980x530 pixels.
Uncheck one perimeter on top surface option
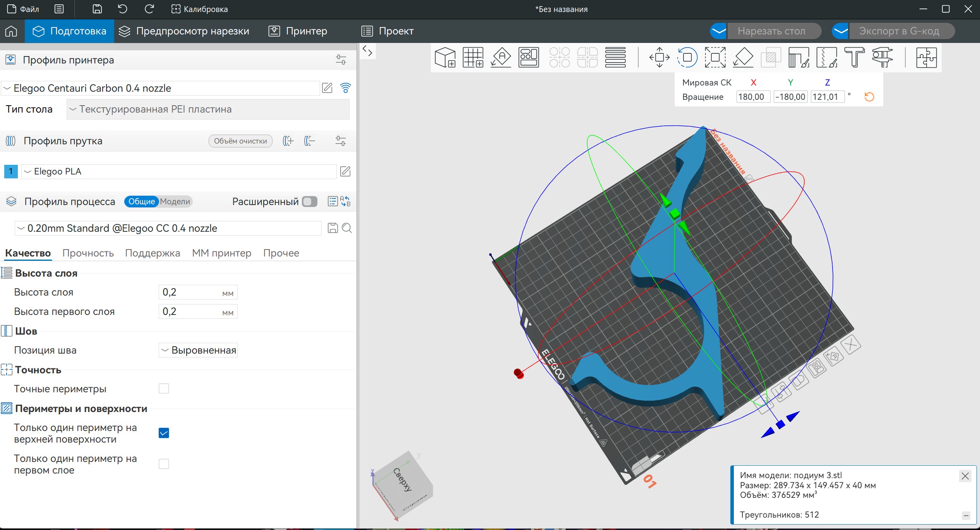click(x=164, y=433)
